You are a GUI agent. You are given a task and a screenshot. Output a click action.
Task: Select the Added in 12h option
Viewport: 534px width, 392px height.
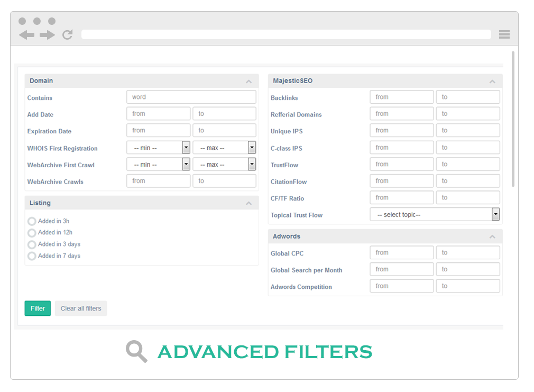pos(32,233)
